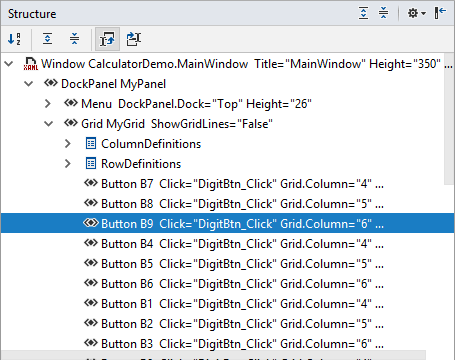
Task: Select the Button B7 tree row
Action: click(x=227, y=184)
